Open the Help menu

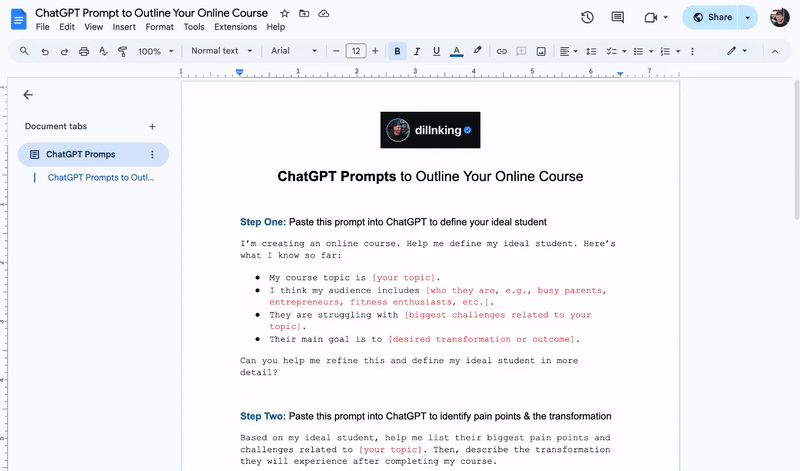click(276, 27)
